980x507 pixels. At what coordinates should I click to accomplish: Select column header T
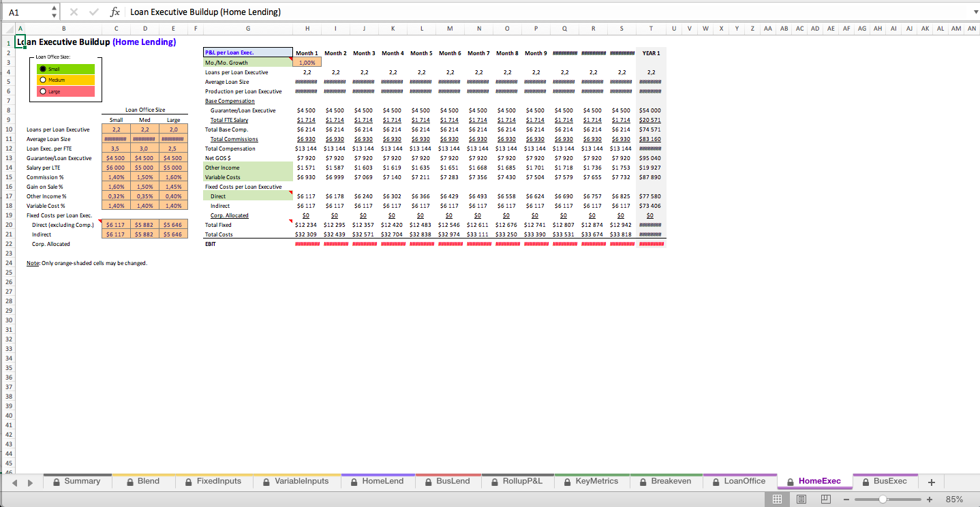pos(651,28)
